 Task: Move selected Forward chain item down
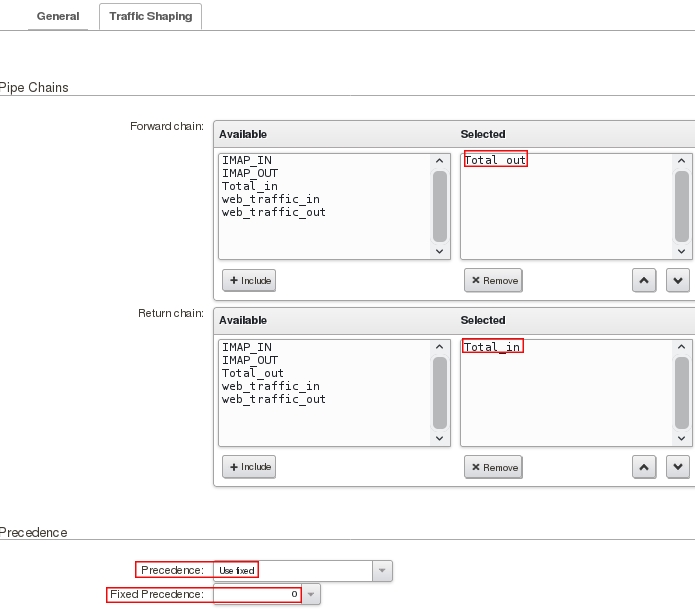(678, 280)
